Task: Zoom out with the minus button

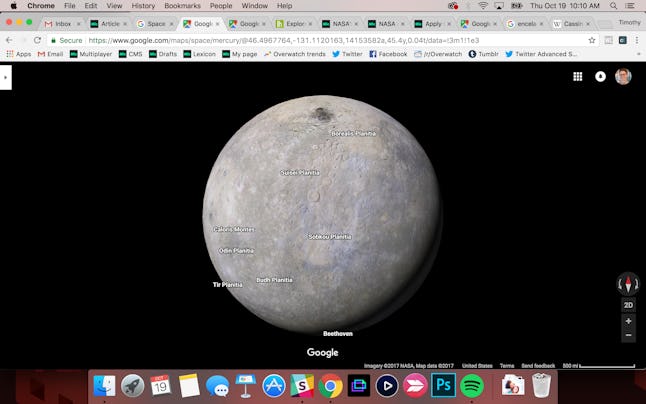Action: pos(628,335)
